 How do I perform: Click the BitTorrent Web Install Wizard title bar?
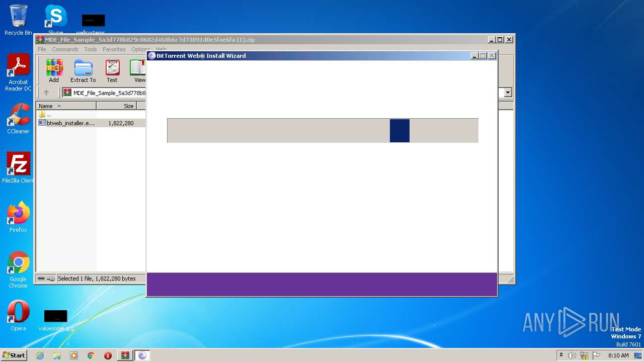tap(308, 56)
